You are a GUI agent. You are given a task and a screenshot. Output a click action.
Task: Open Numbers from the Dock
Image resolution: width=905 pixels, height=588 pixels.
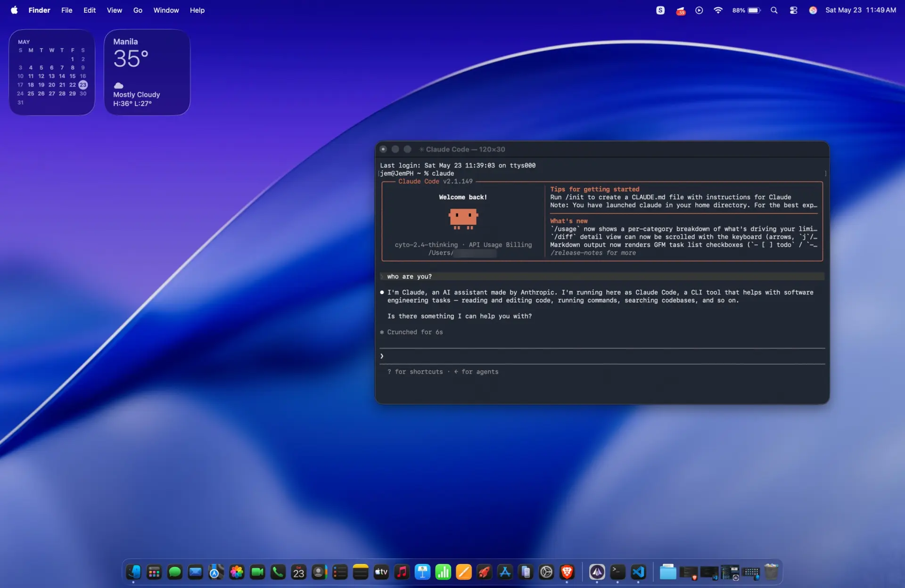(x=443, y=572)
